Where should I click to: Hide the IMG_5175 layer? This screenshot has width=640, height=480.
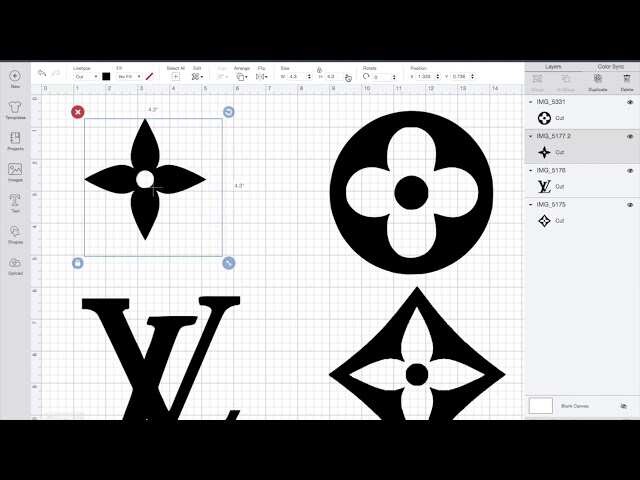click(630, 205)
